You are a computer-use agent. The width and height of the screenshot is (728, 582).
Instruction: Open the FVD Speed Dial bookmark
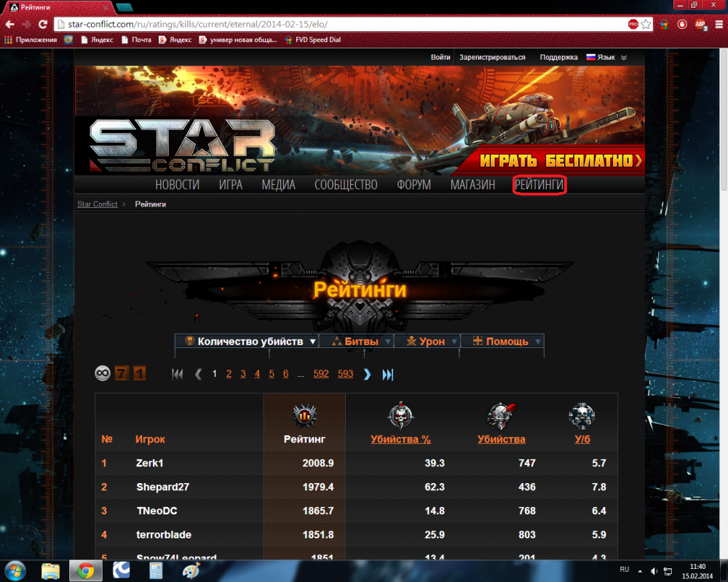tap(313, 40)
